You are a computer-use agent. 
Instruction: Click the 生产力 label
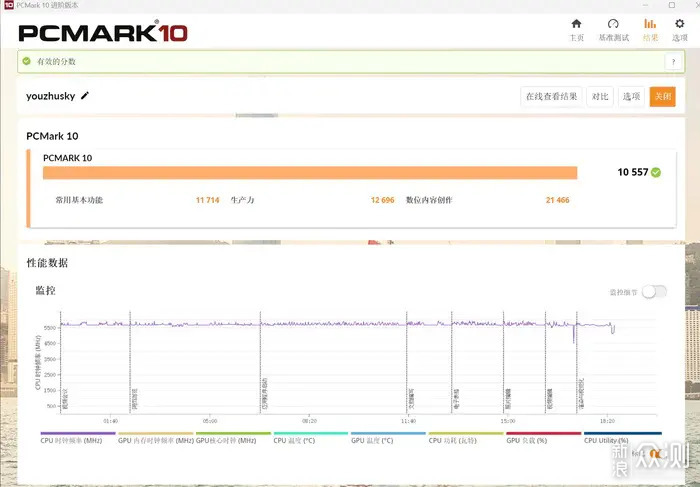pyautogui.click(x=242, y=200)
